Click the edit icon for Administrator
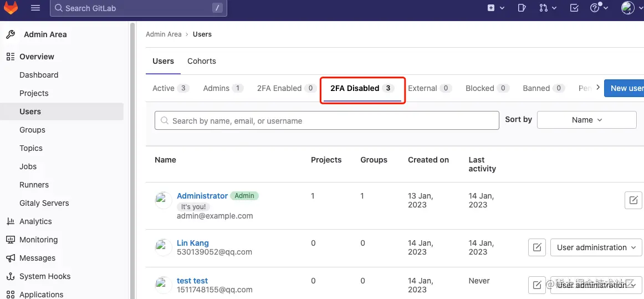Viewport: 644px width, 299px height. point(633,200)
